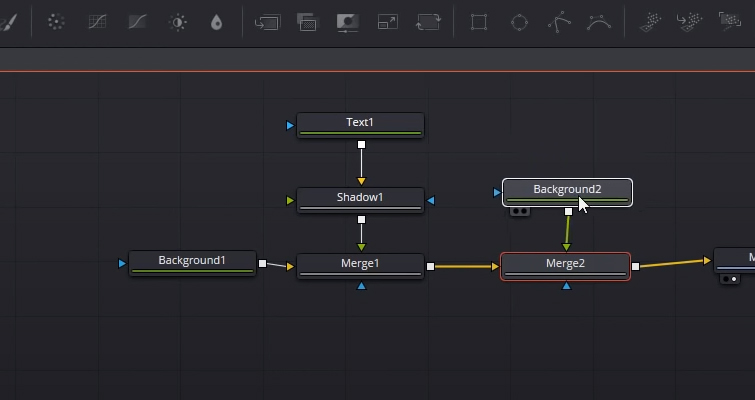Screen dimensions: 755x400
Task: Select the Text1 node
Action: pos(360,123)
